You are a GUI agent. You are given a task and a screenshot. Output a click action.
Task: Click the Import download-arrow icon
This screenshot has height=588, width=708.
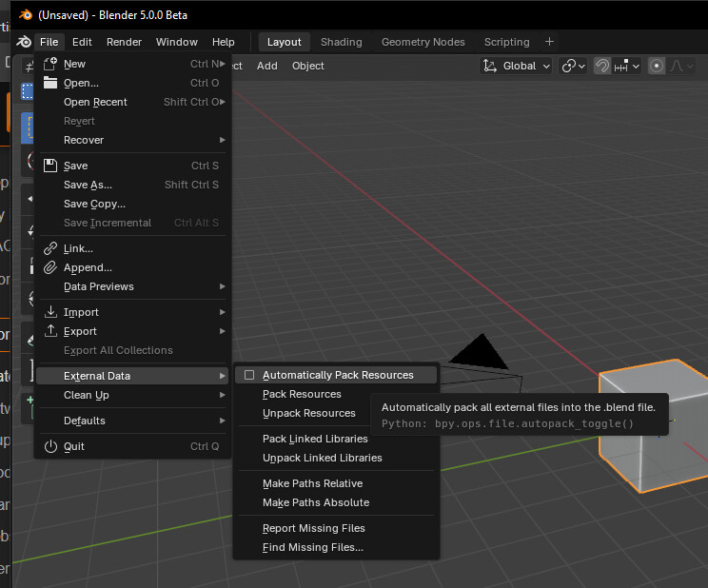(50, 312)
